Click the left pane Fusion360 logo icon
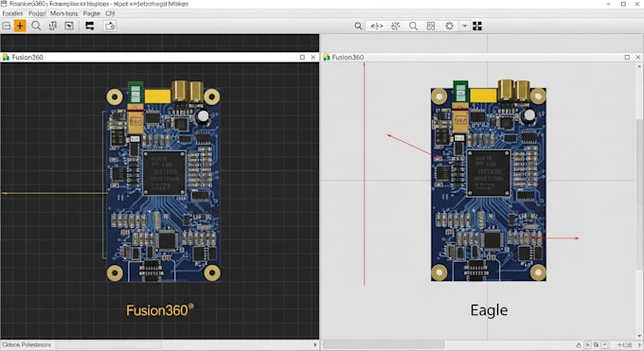 click(x=6, y=57)
